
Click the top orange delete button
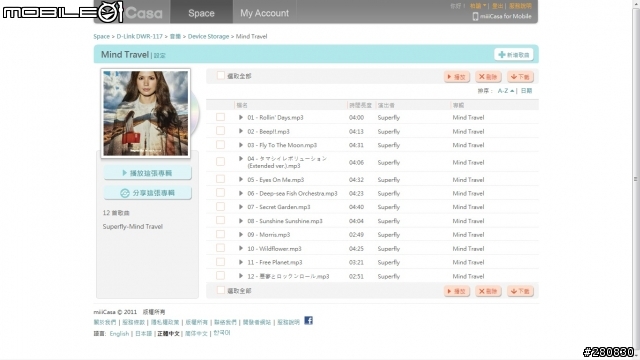coord(488,77)
